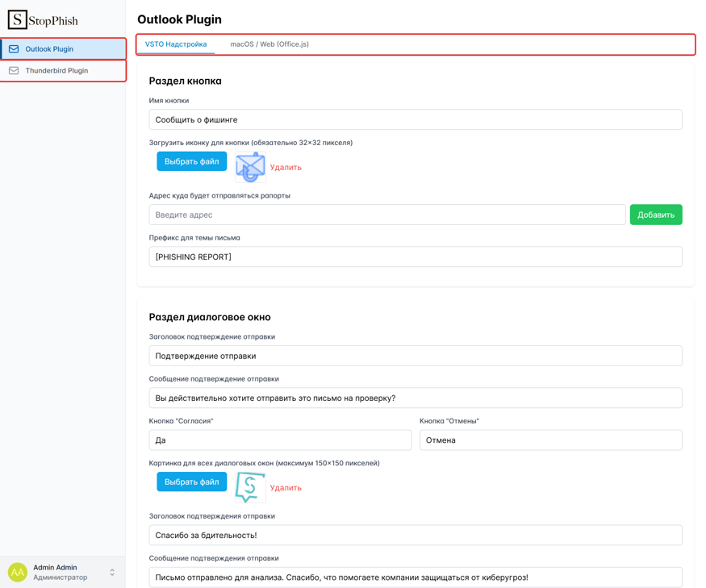Click the Admin Admin user name
The height and width of the screenshot is (588, 706).
coord(55,567)
